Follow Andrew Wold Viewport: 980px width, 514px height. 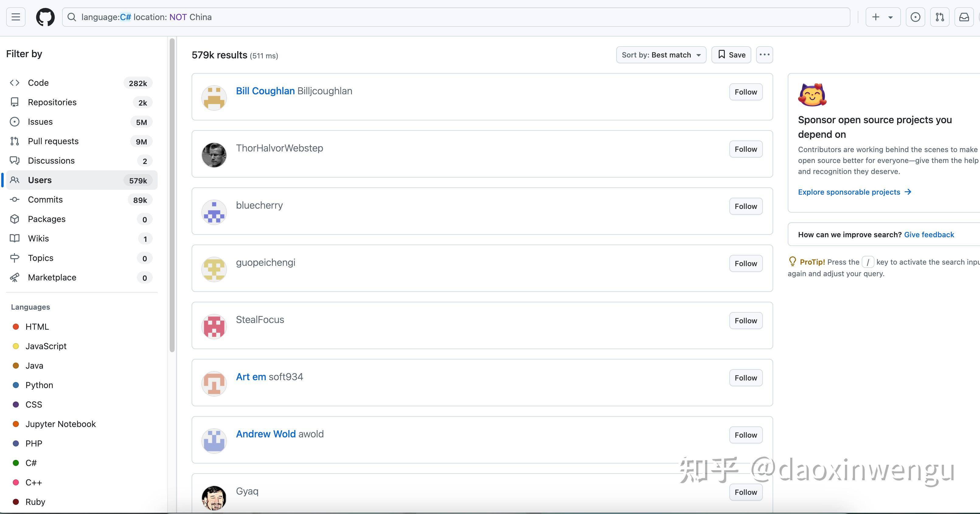(746, 435)
